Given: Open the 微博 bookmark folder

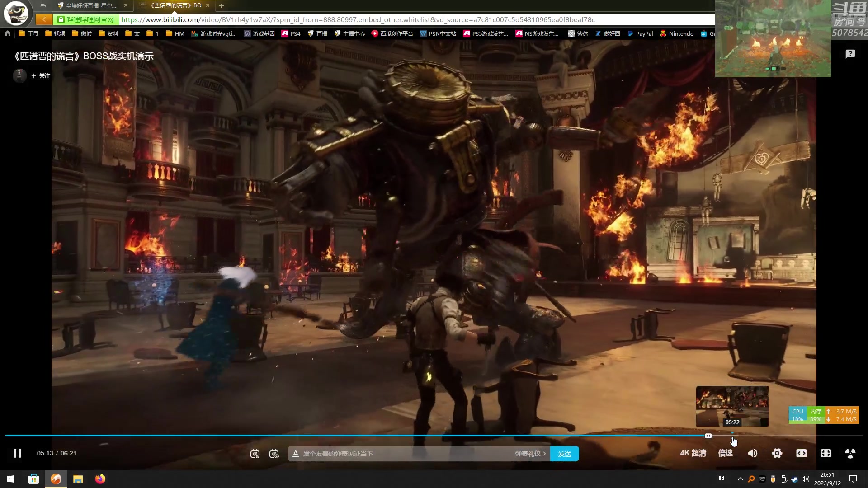Looking at the screenshot, I should (x=82, y=33).
